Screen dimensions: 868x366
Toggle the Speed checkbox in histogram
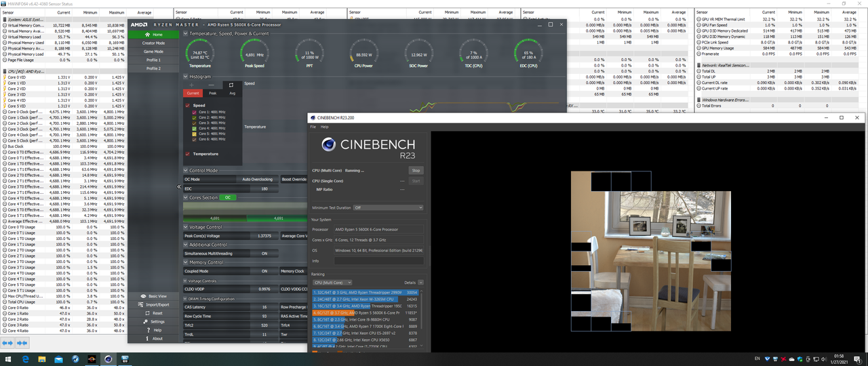click(188, 106)
